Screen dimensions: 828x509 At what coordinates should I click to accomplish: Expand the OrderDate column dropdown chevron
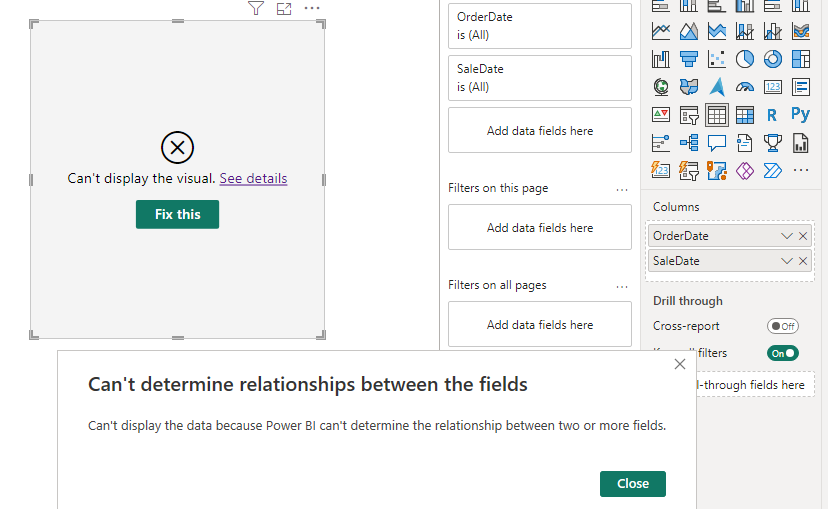click(786, 236)
